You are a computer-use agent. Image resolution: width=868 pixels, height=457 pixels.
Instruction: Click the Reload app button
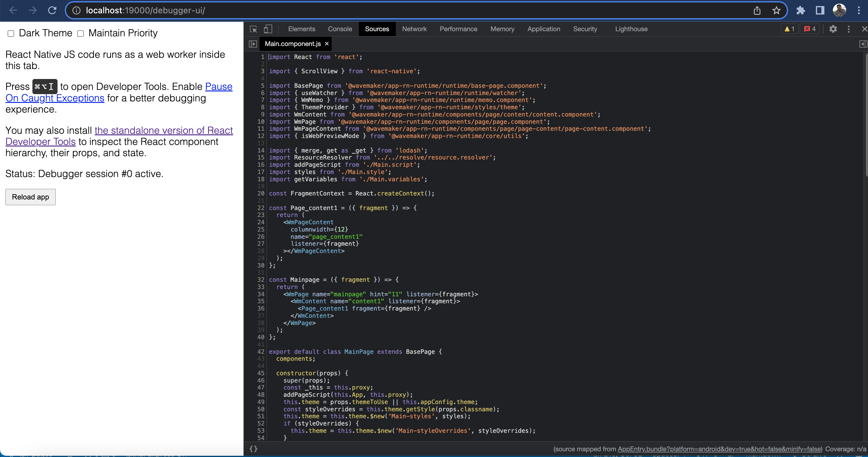[x=30, y=197]
